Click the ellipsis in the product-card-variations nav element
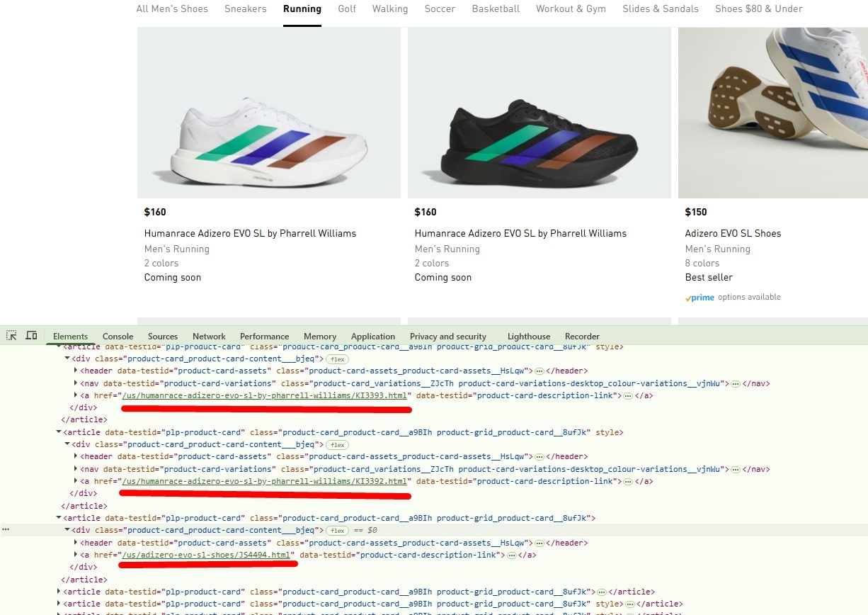The width and height of the screenshot is (868, 615). (736, 383)
